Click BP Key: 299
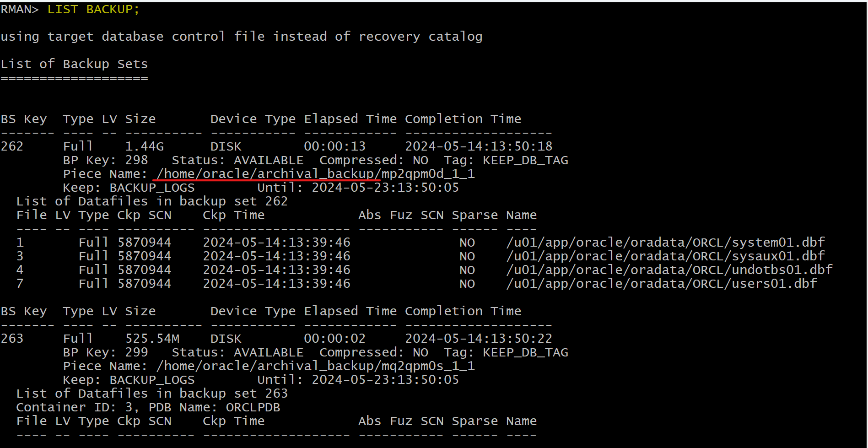Image resolution: width=868 pixels, height=448 pixels. [x=106, y=352]
